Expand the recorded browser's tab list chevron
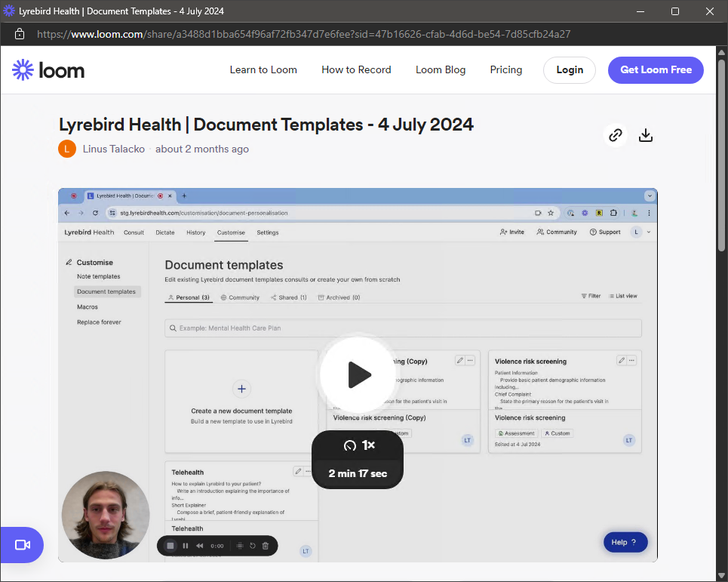This screenshot has height=582, width=728. (650, 196)
